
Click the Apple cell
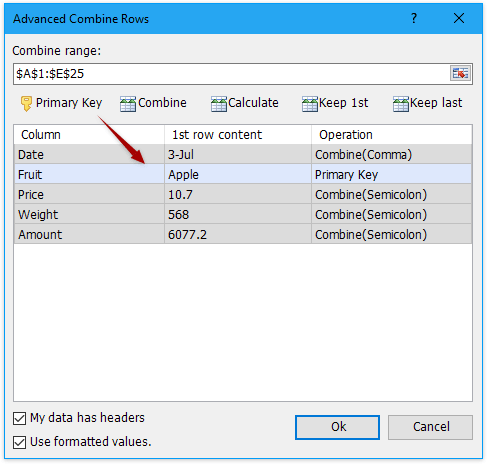coord(238,174)
